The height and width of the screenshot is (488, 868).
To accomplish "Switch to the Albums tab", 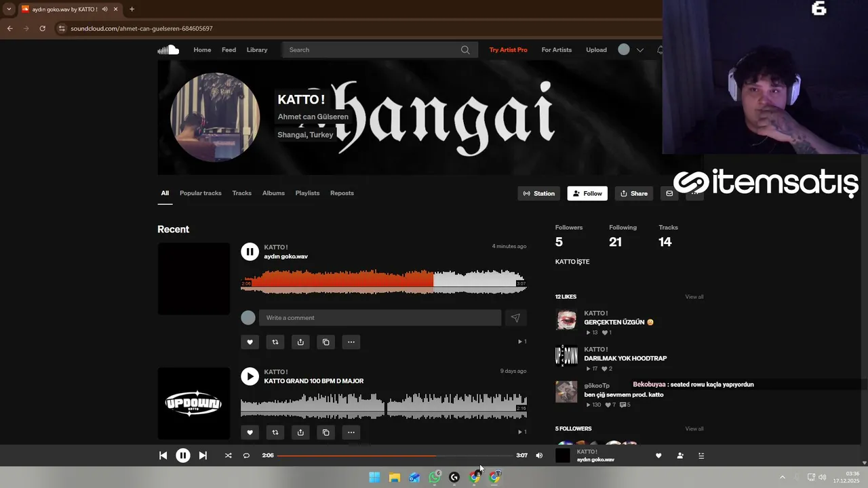I will [273, 193].
